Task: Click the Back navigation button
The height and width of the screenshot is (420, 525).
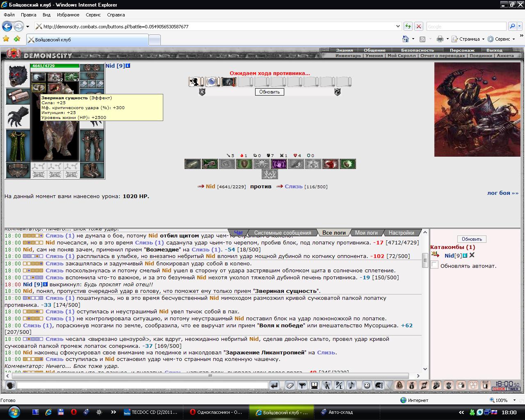Action: coord(7,26)
